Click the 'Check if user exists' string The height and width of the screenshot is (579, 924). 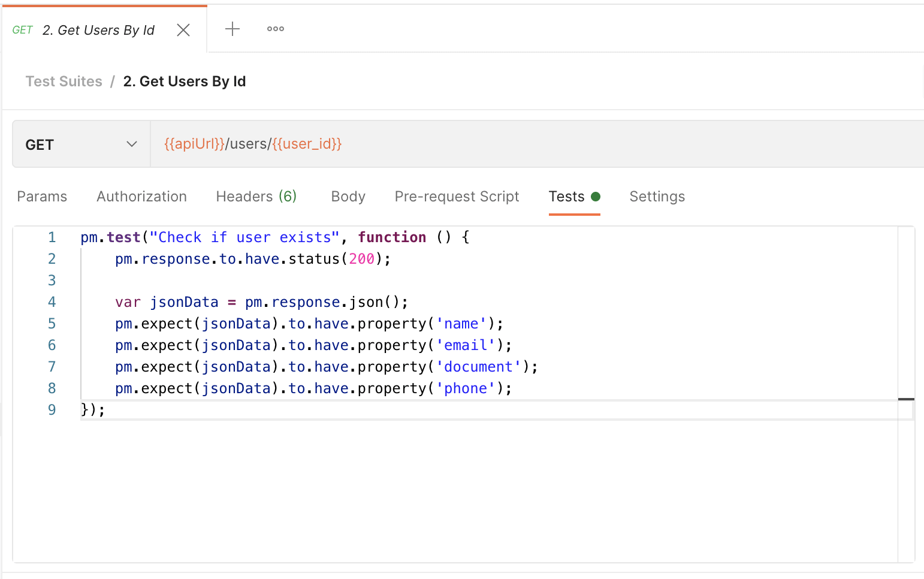point(244,237)
